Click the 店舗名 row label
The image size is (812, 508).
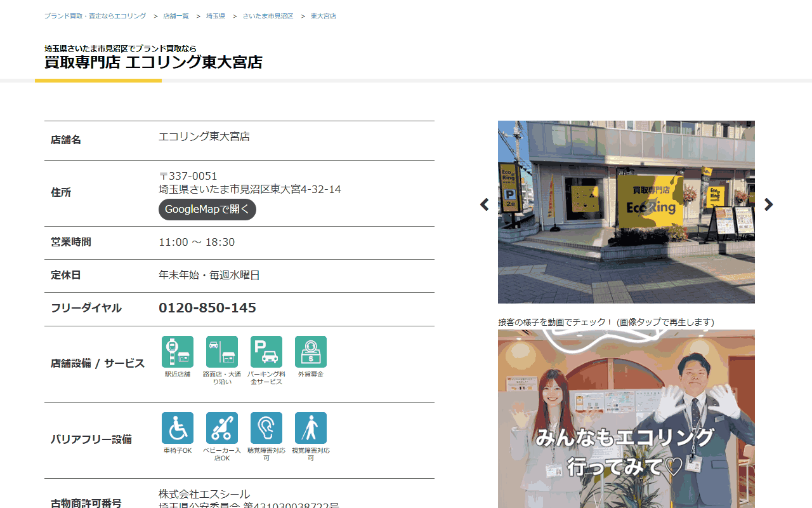click(66, 140)
